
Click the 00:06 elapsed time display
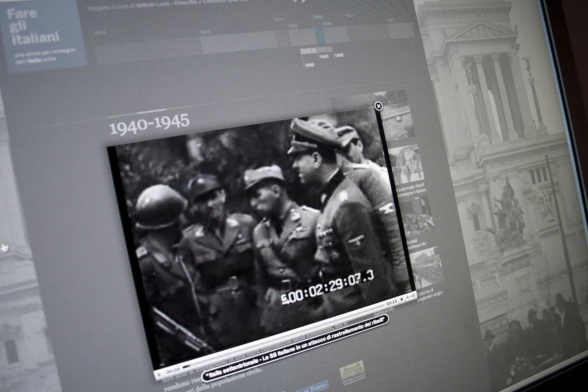click(x=173, y=370)
